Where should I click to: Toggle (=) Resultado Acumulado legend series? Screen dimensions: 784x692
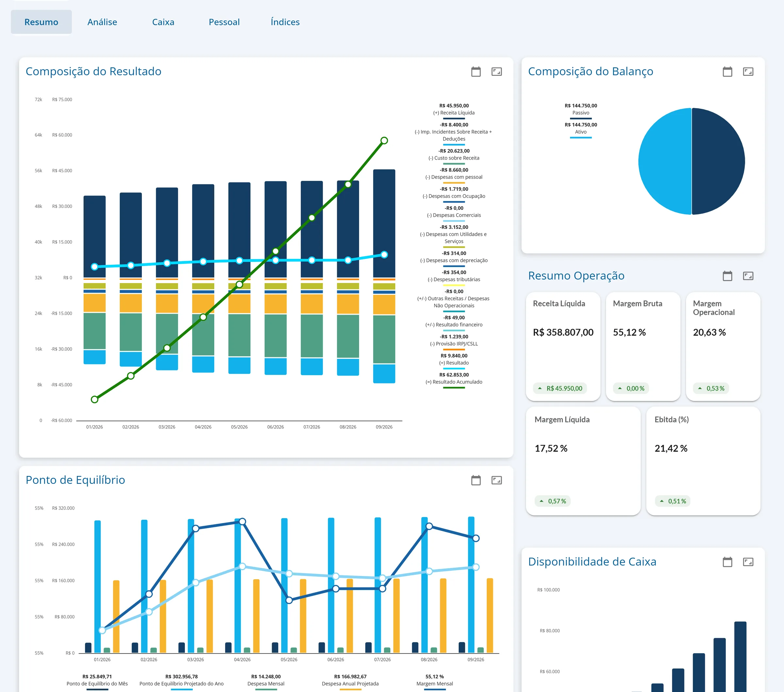point(454,380)
